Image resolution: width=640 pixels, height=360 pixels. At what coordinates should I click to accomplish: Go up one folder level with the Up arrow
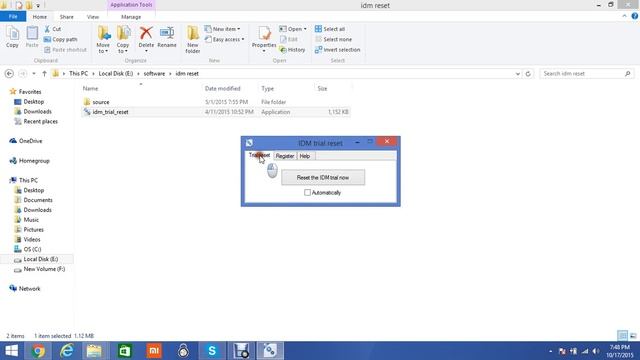[44, 73]
